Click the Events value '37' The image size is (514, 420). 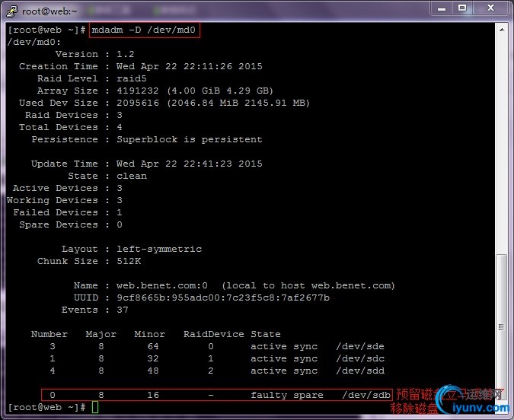coord(123,310)
